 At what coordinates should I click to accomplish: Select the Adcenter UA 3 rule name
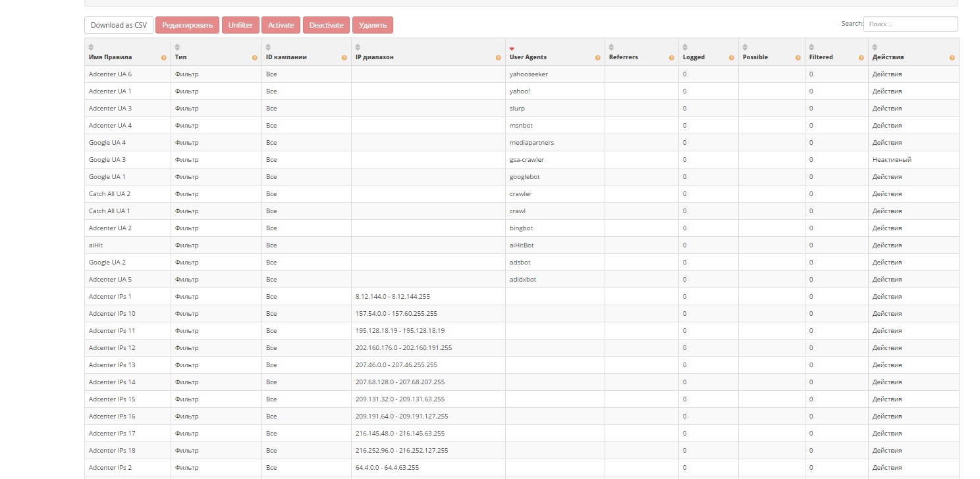[x=110, y=109]
